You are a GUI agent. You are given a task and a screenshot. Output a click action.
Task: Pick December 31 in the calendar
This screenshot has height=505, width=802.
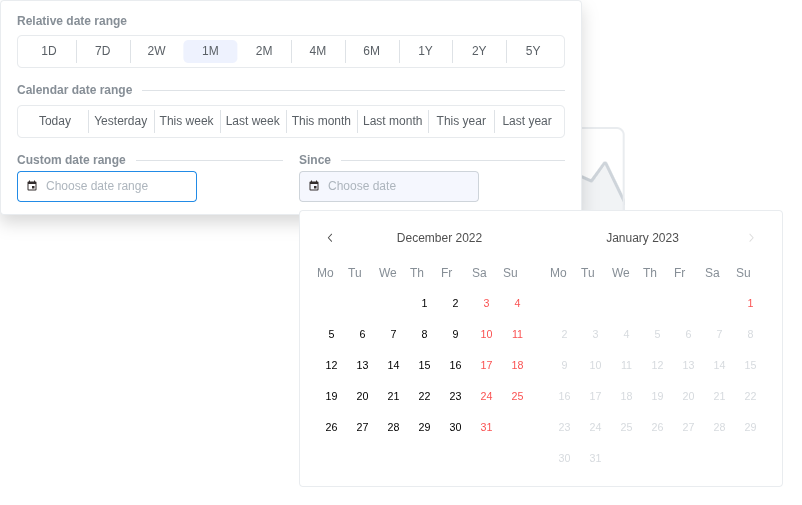486,427
